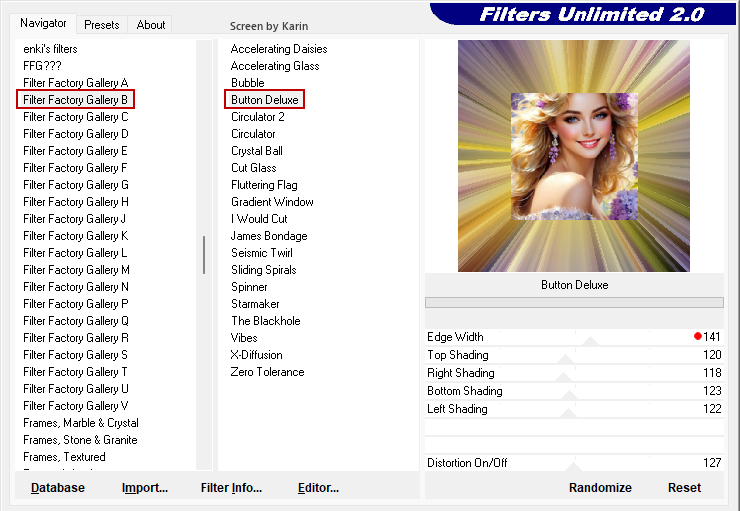Click the filter preview image

pos(574,156)
